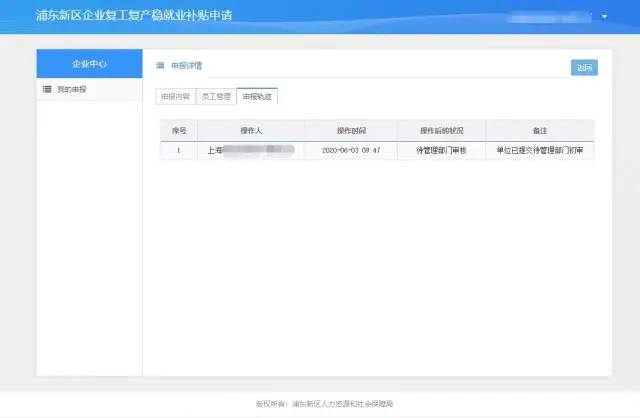Screen dimensions: 640x418
Task: Click the 序号 column header
Action: [178, 130]
